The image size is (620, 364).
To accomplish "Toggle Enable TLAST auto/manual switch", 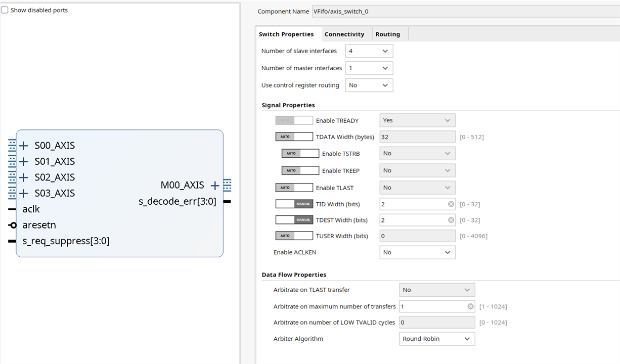I will (x=294, y=188).
